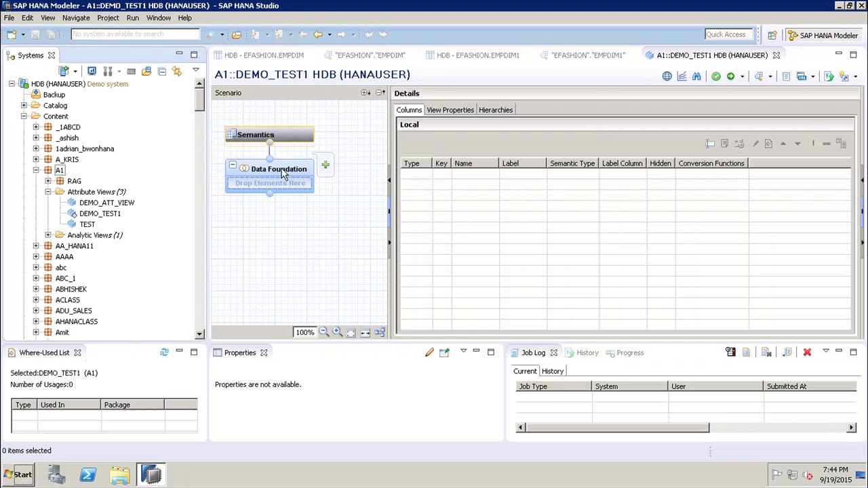Open Save and Activate dropdown arrow
The image size is (868, 488).
tap(741, 77)
